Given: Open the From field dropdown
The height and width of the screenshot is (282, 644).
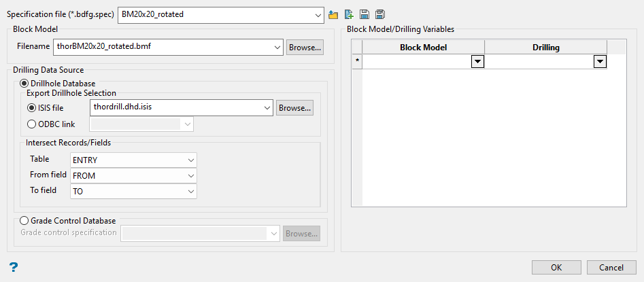Looking at the screenshot, I should [190, 176].
